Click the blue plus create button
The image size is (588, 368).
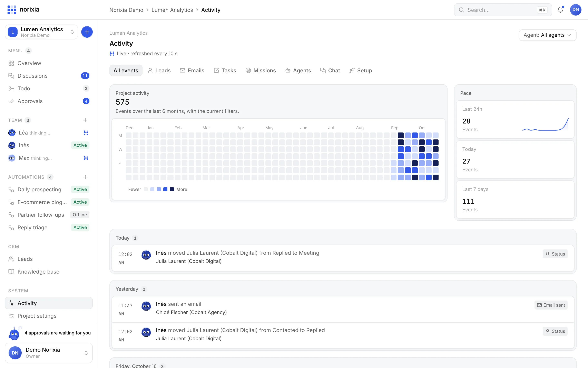pos(87,32)
